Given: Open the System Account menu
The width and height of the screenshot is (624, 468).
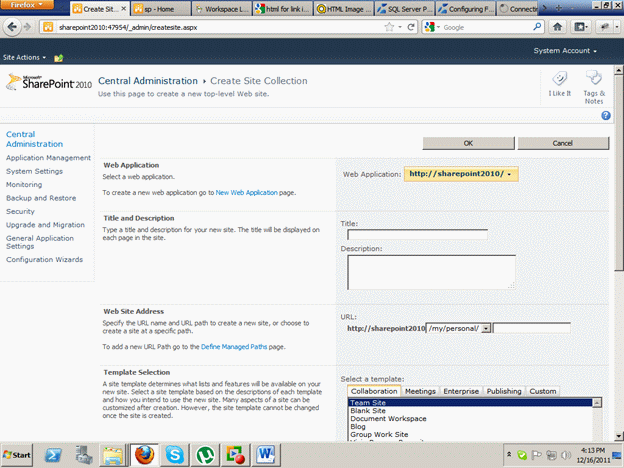Looking at the screenshot, I should tap(565, 51).
